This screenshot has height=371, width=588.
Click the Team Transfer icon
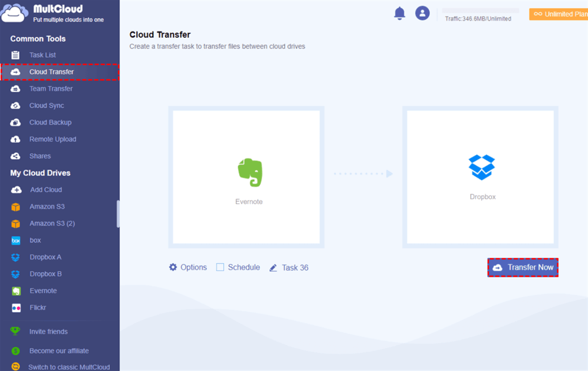click(16, 89)
